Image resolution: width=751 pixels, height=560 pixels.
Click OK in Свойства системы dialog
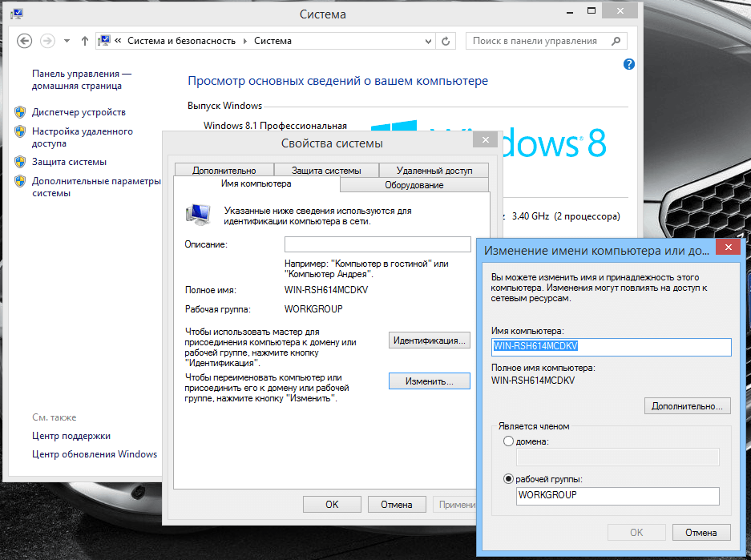click(332, 505)
